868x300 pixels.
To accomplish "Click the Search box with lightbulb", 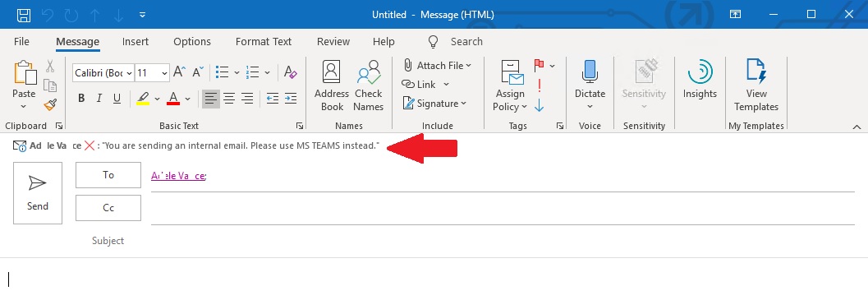I will (456, 42).
